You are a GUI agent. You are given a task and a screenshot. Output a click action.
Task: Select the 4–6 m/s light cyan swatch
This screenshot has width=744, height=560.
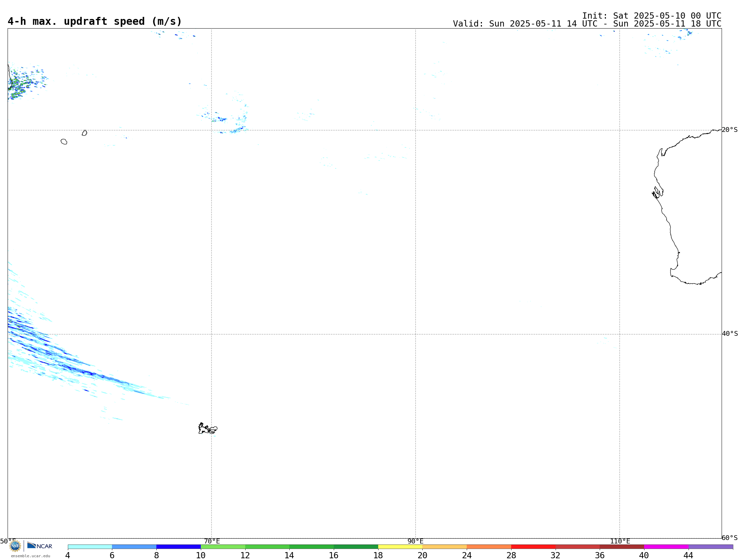(x=90, y=547)
